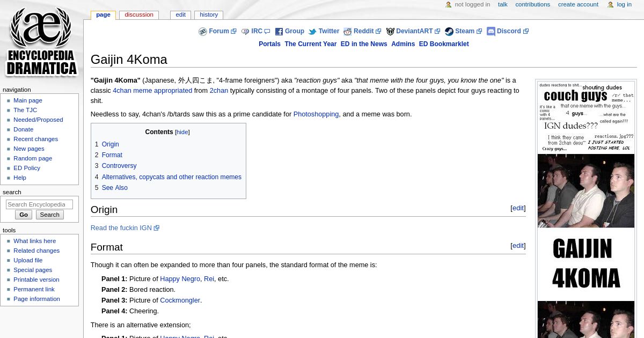Jump to 'Alternatives, copycats and other reaction memes'
The image size is (644, 338).
click(x=171, y=177)
